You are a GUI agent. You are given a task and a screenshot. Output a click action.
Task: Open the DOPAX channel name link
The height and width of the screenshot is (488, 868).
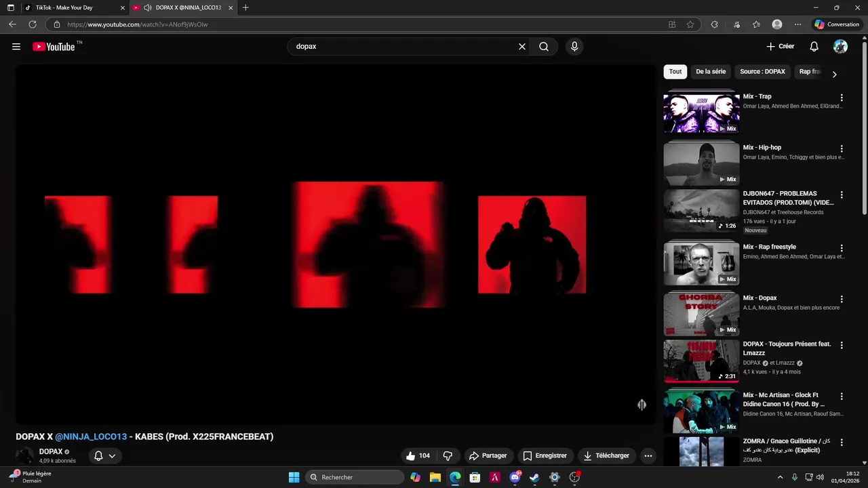[51, 451]
